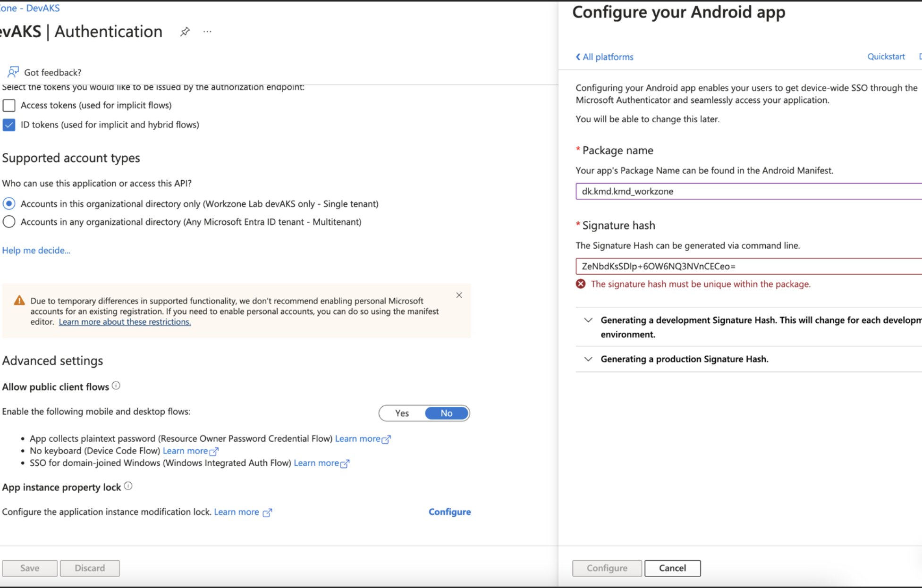Click the orange warning triangle icon
Image resolution: width=922 pixels, height=588 pixels.
tap(19, 301)
